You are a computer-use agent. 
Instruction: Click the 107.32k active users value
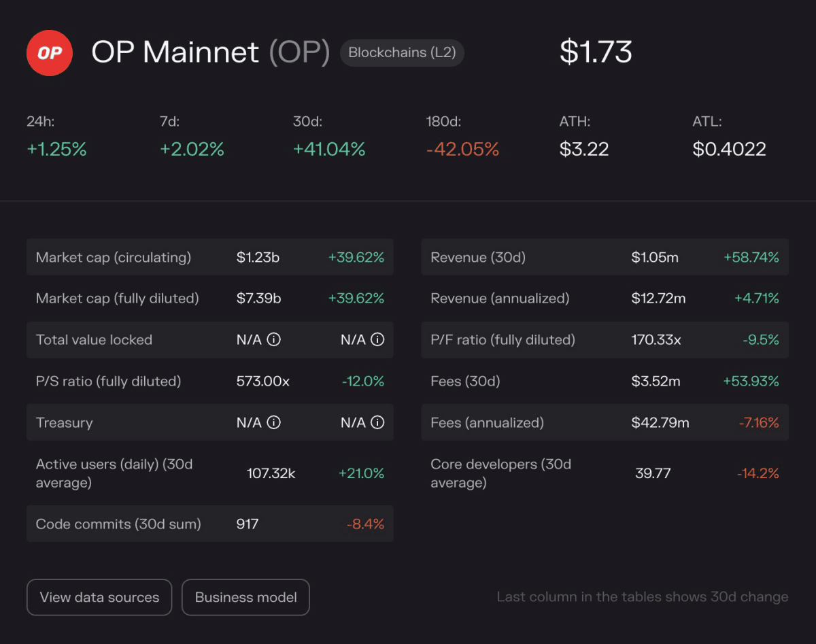click(x=271, y=473)
